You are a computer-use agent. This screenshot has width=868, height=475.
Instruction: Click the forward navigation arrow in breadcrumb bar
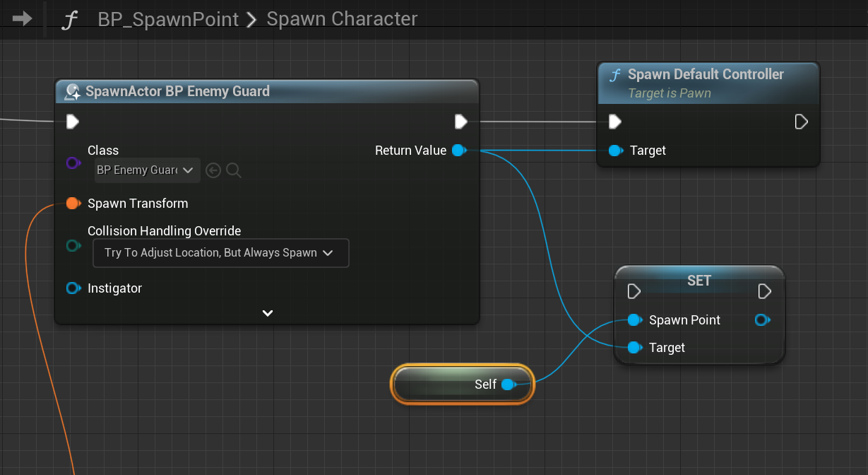coord(23,19)
